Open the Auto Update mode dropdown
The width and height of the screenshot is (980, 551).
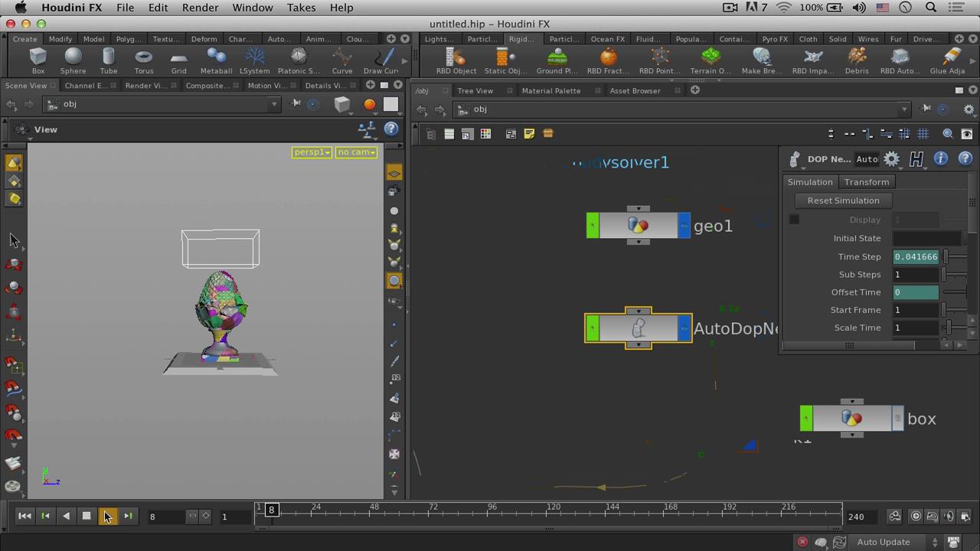coord(892,542)
